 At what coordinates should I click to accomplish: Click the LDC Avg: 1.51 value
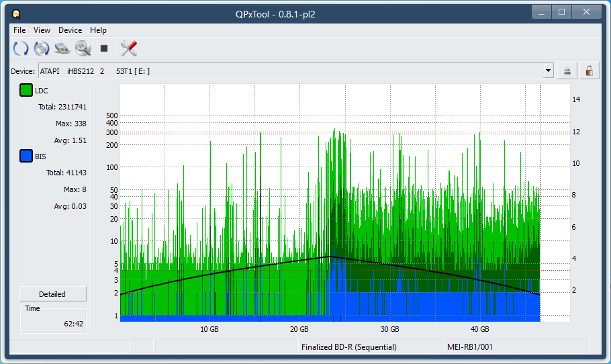click(70, 140)
